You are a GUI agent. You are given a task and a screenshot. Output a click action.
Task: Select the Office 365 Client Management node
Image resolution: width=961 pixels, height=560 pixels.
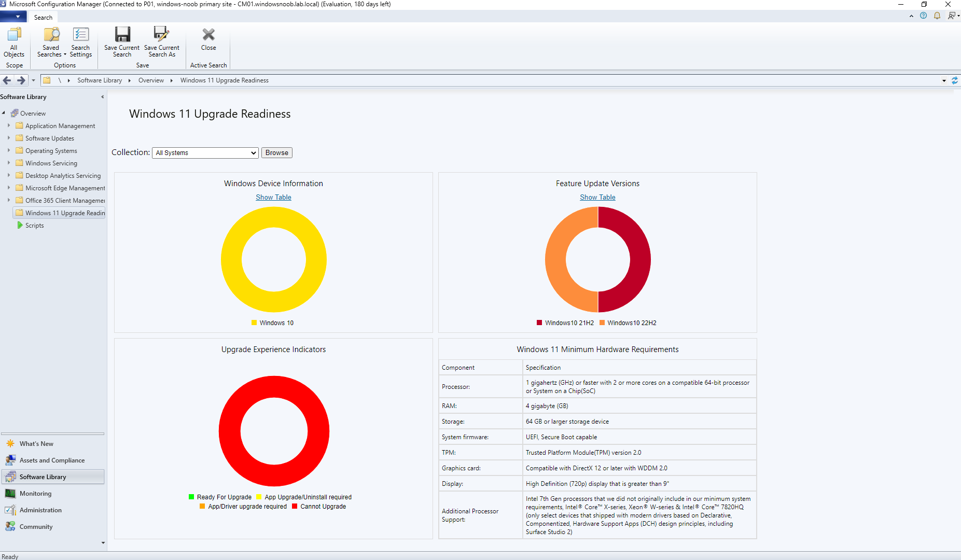pyautogui.click(x=65, y=201)
